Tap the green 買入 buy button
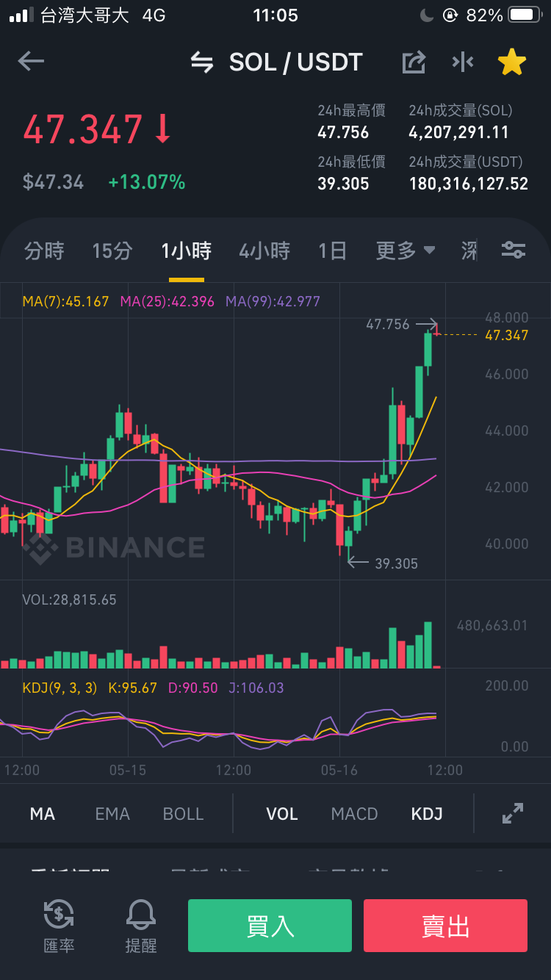Image resolution: width=551 pixels, height=980 pixels. tap(270, 926)
